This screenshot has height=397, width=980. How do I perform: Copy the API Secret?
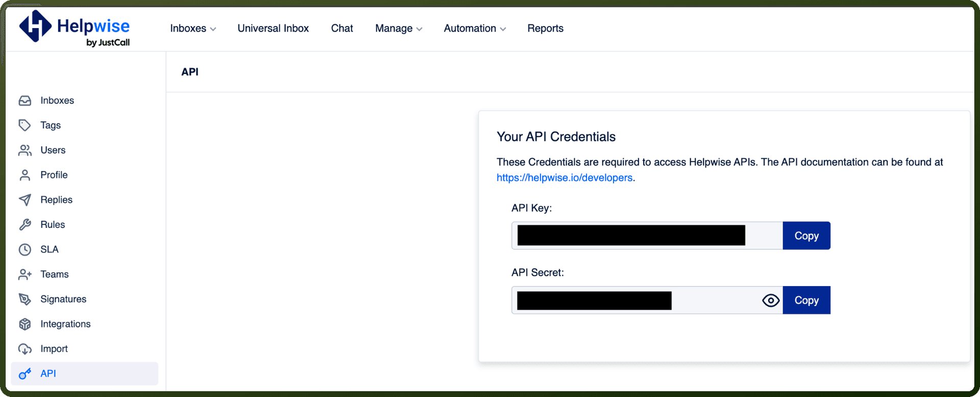point(806,300)
